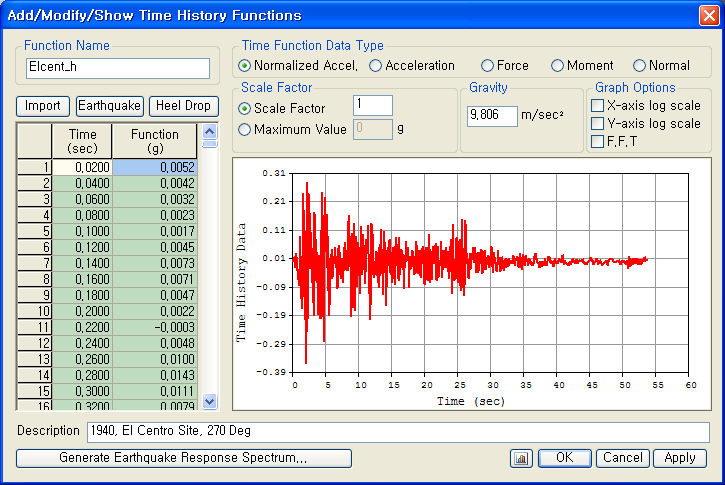Confirm with the OK button
This screenshot has height=485, width=725.
click(565, 458)
